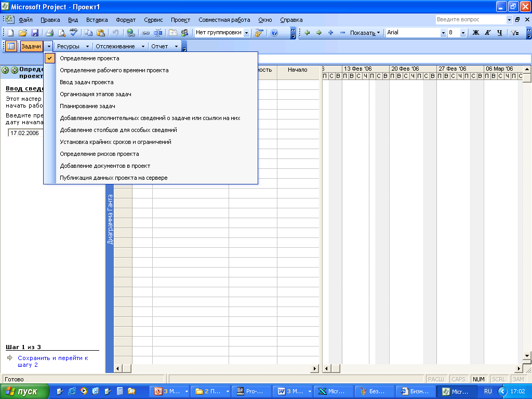Go back with guide's left arrow icon
Viewport: 532px width, 399px height.
point(5,70)
